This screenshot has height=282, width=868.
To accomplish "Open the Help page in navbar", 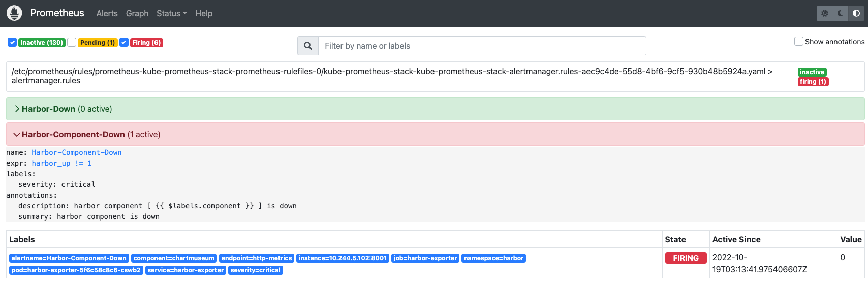I will click(x=204, y=13).
